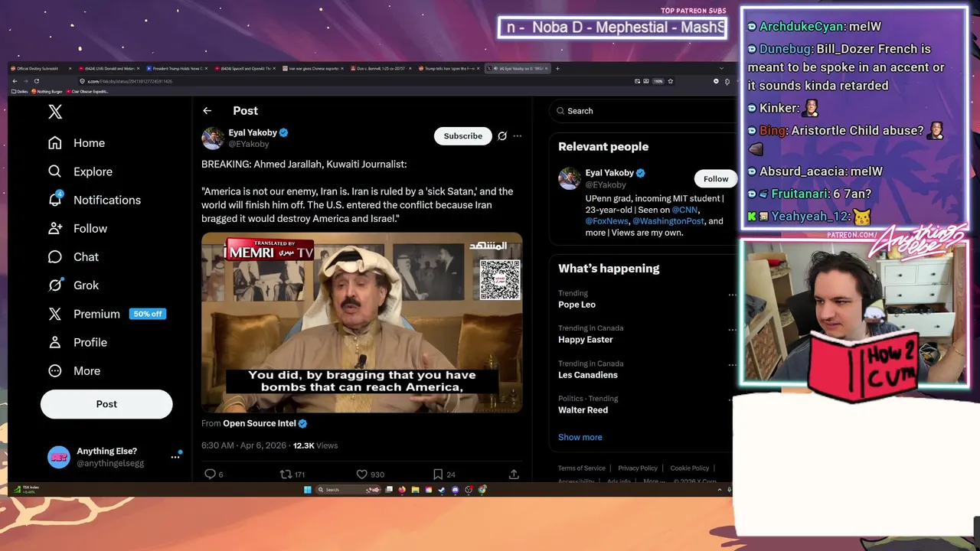Click the Grok explain icon beside Subscribe
Screen dimensions: 980x551
pos(502,136)
